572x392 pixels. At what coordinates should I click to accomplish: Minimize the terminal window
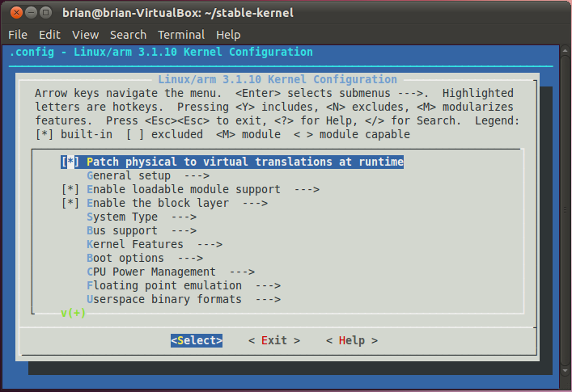click(x=31, y=13)
